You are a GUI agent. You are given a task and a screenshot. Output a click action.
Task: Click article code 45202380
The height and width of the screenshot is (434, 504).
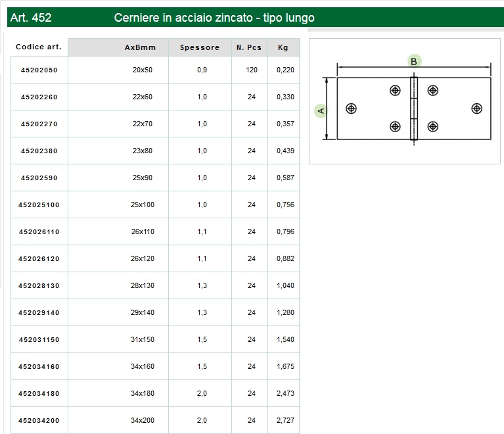[x=39, y=151]
